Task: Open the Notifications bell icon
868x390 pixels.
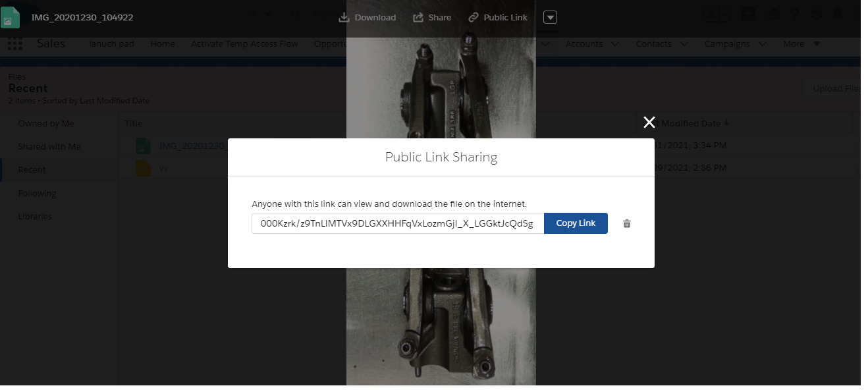Action: tap(838, 13)
